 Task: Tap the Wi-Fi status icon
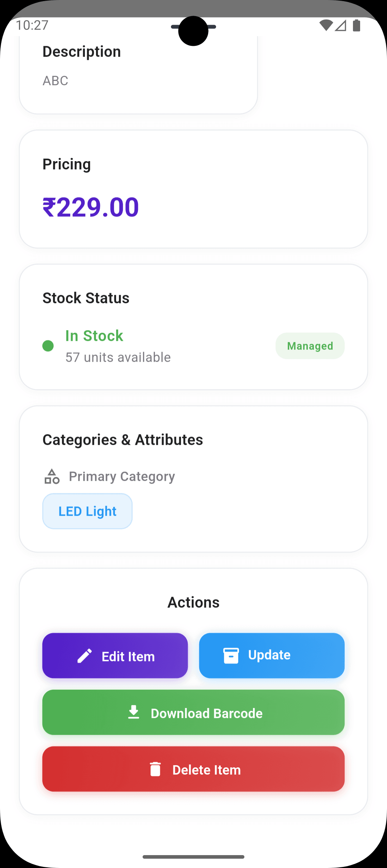click(326, 25)
